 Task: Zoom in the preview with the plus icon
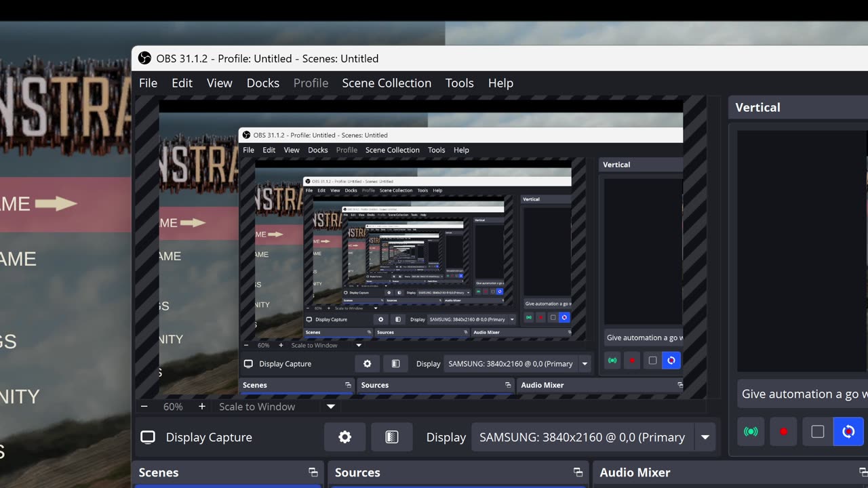202,407
